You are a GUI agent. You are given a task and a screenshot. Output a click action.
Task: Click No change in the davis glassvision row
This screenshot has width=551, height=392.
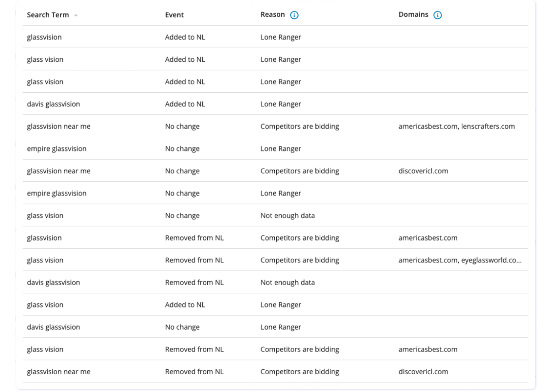182,327
